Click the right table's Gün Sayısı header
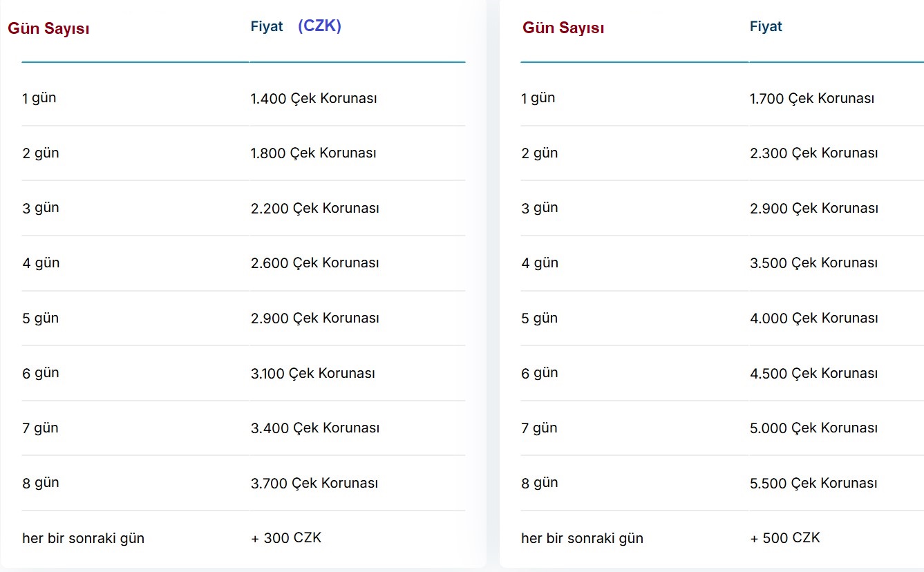This screenshot has width=924, height=572. coord(563,28)
